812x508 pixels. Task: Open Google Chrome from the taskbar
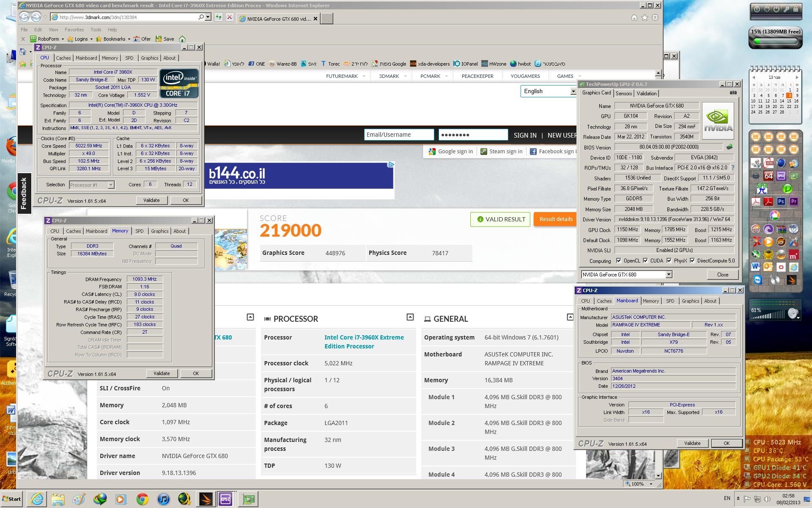pos(143,499)
